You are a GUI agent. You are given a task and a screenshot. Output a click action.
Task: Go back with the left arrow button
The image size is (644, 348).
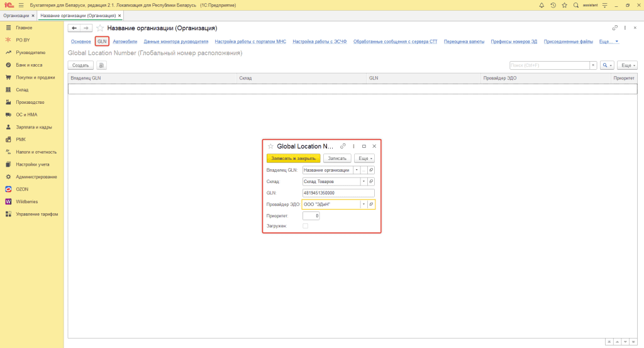coord(74,28)
